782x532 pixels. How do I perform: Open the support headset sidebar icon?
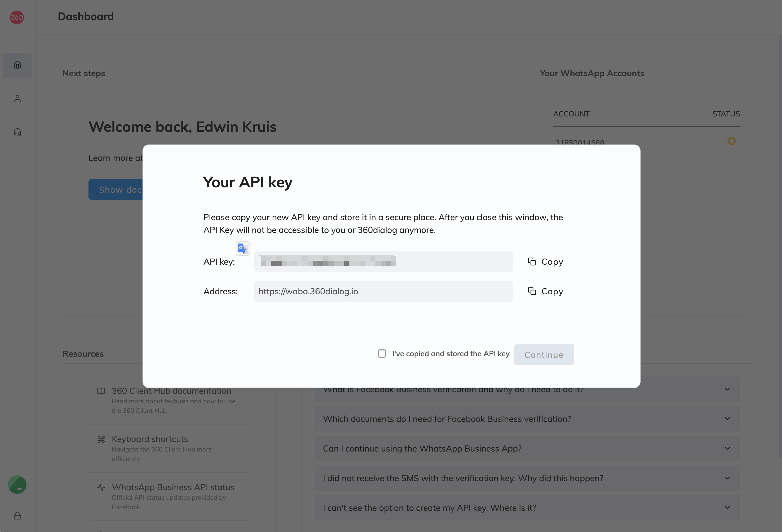(17, 132)
